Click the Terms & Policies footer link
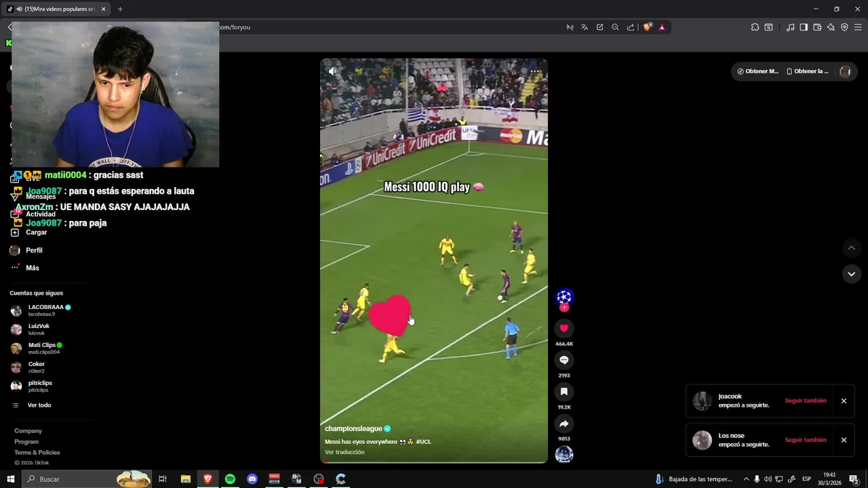Screen dimensions: 868x488 pos(37,453)
